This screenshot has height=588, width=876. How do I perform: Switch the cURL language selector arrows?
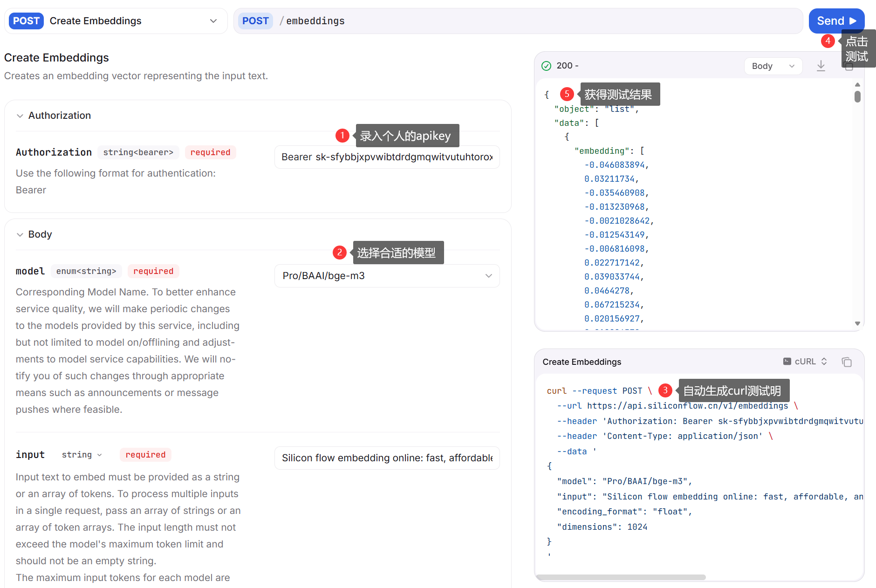pos(824,362)
